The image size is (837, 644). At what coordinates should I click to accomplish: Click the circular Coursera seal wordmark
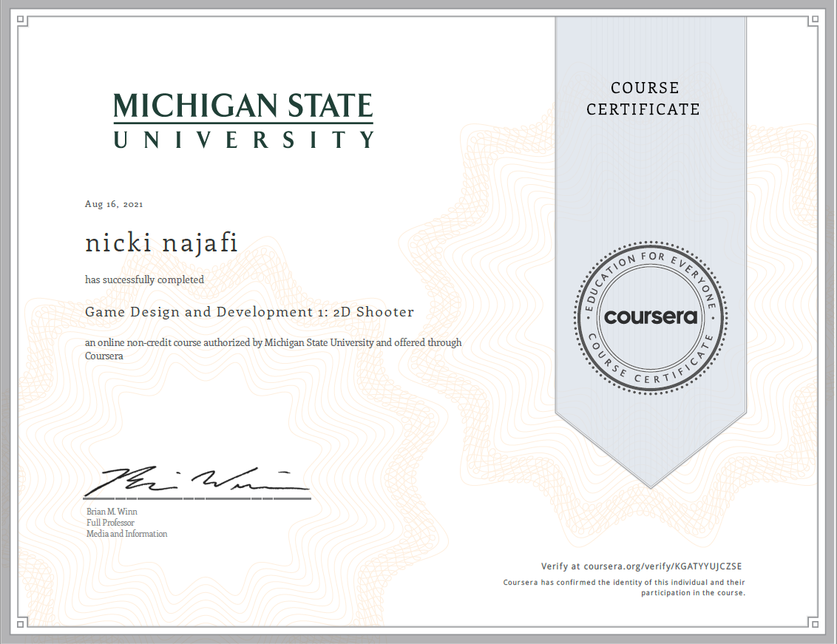pos(651,317)
